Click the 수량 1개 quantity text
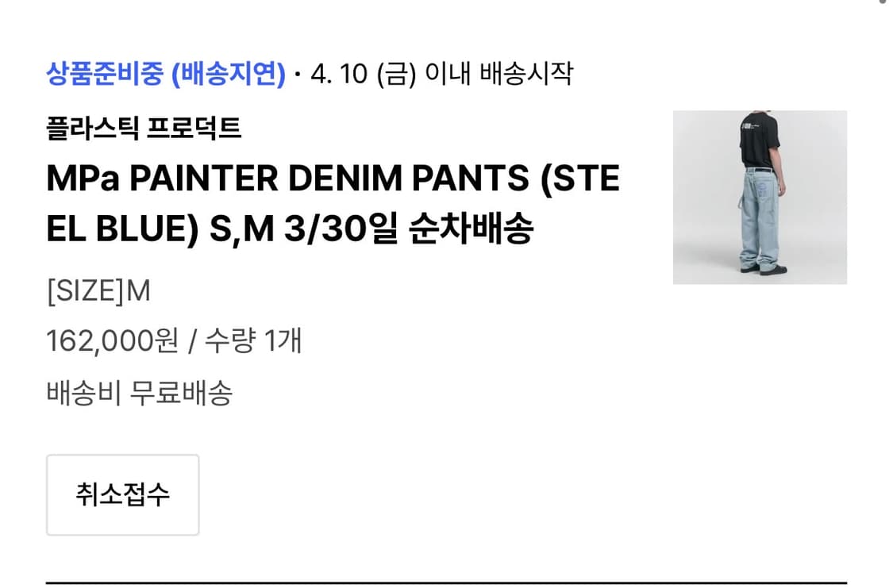The width and height of the screenshot is (893, 588). point(254,340)
